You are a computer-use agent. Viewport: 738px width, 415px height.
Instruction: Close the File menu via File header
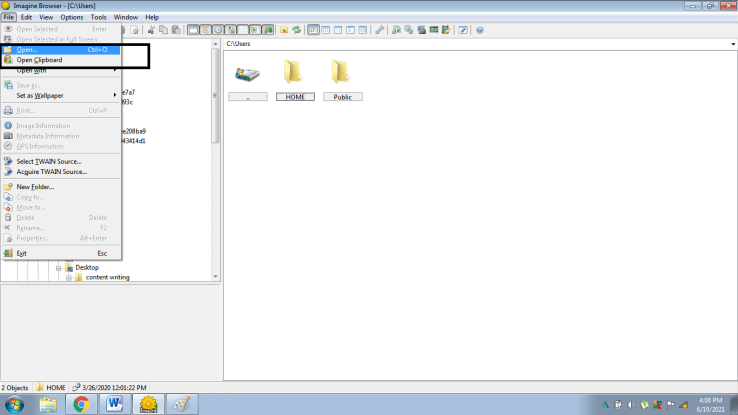[x=8, y=17]
